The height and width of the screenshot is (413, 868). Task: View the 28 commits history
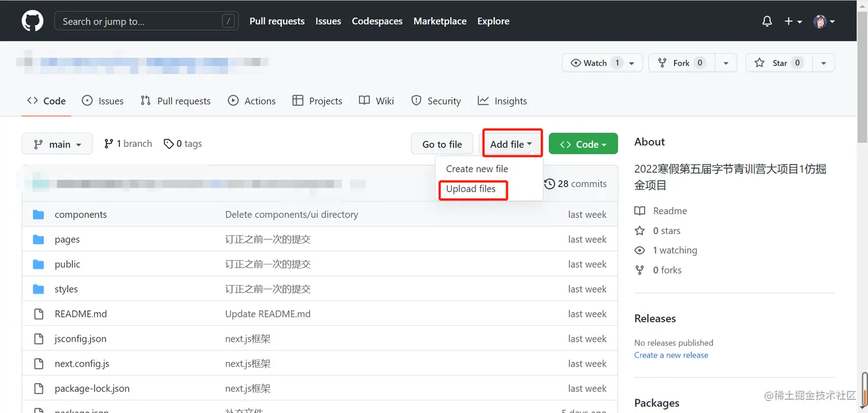(575, 184)
